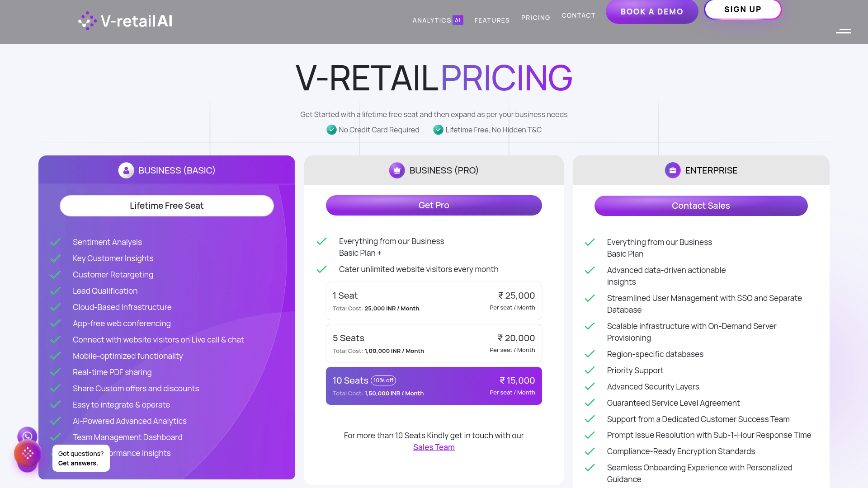Click the Key Customer Insights feature text
This screenshot has height=488, width=868.
(x=113, y=258)
